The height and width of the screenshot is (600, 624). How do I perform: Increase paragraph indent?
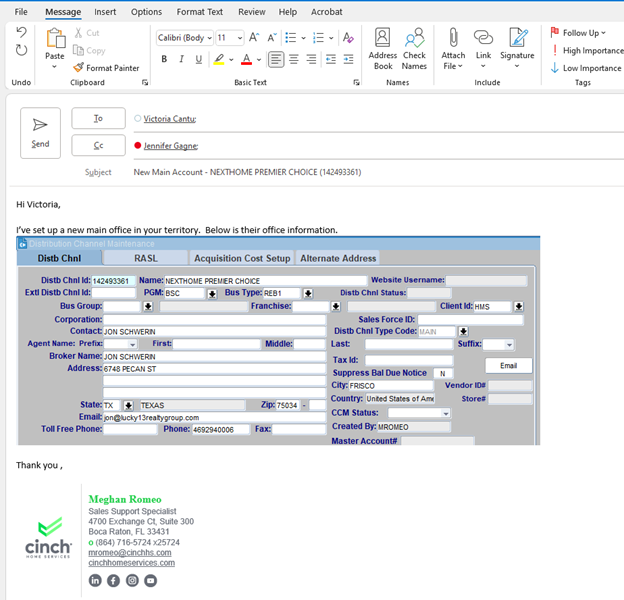(348, 60)
